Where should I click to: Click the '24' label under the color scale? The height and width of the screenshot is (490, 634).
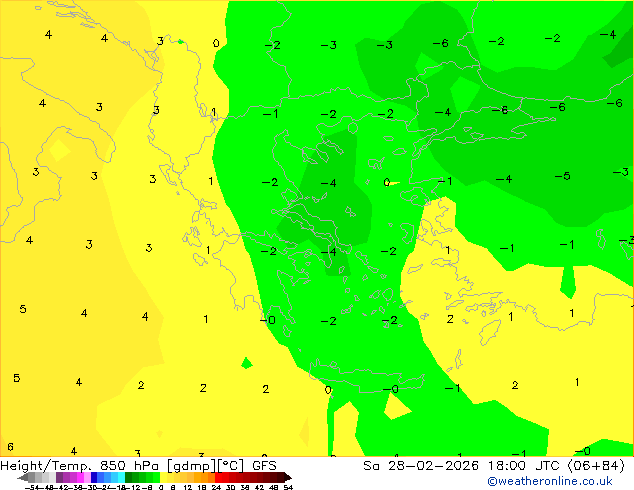216,487
